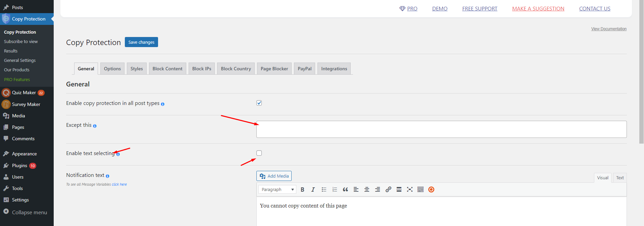The width and height of the screenshot is (644, 226).
Task: Switch to the Styles tab
Action: (137, 69)
